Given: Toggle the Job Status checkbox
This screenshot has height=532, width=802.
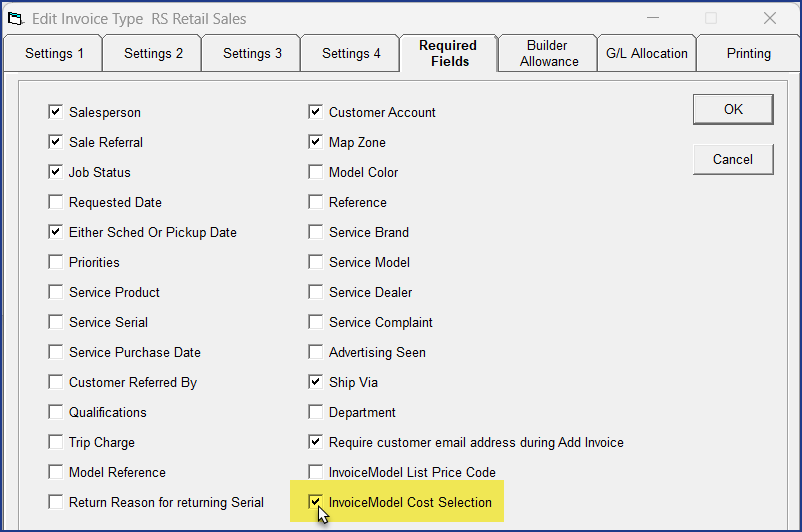Looking at the screenshot, I should tap(55, 173).
